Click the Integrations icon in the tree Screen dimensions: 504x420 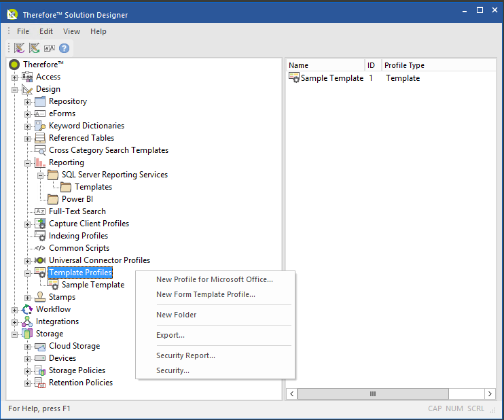27,321
